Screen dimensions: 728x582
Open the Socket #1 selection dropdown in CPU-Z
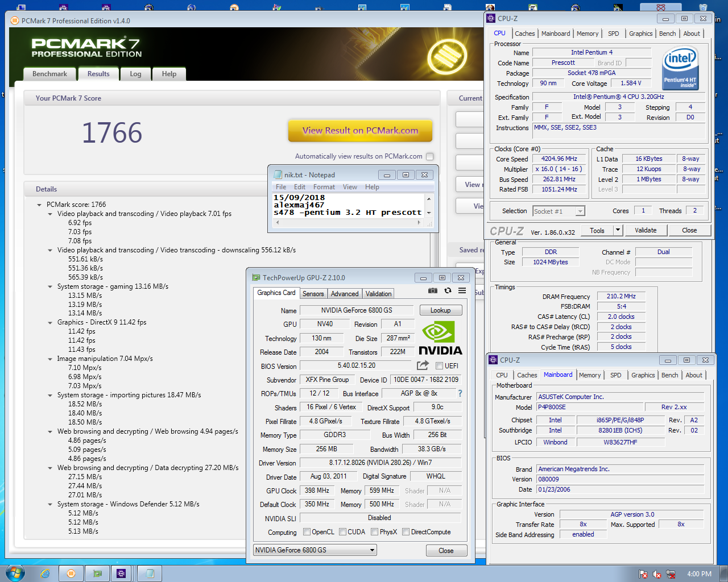[x=580, y=211]
